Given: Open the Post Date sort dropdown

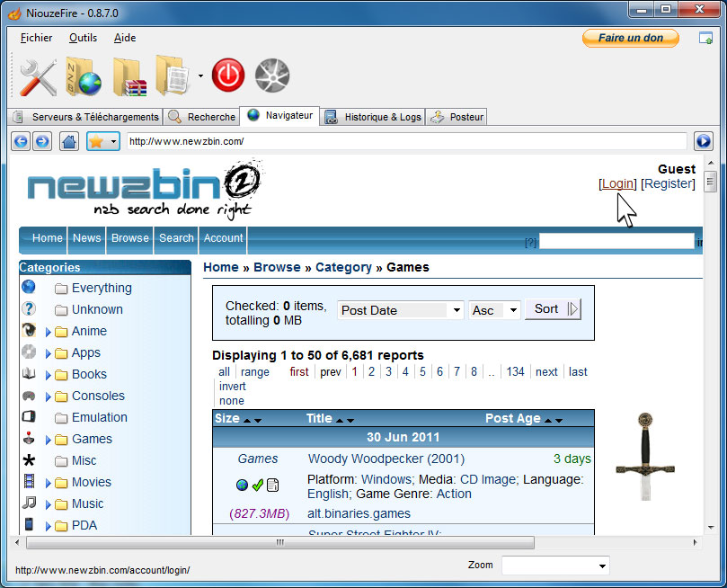Looking at the screenshot, I should tap(401, 310).
